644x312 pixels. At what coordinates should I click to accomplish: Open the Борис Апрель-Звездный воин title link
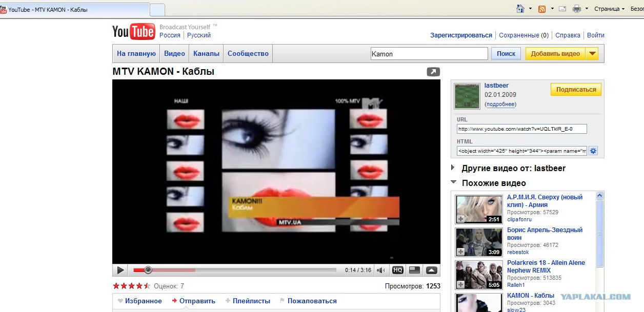point(545,234)
